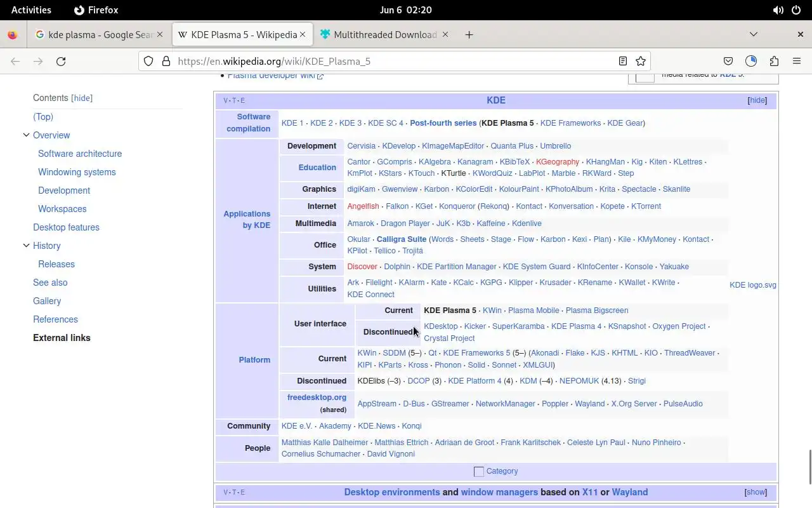Screen dimensions: 812x508
Task: Open the Konsole link
Action: (639, 267)
